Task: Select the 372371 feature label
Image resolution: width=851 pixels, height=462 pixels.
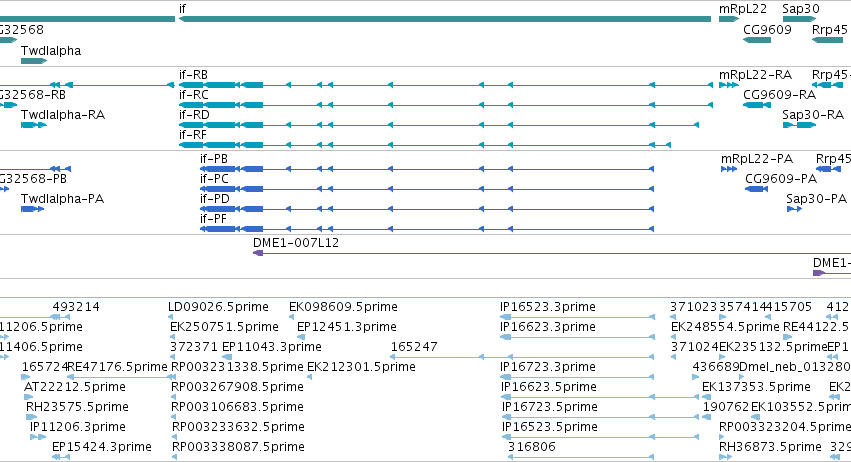Action: (194, 347)
